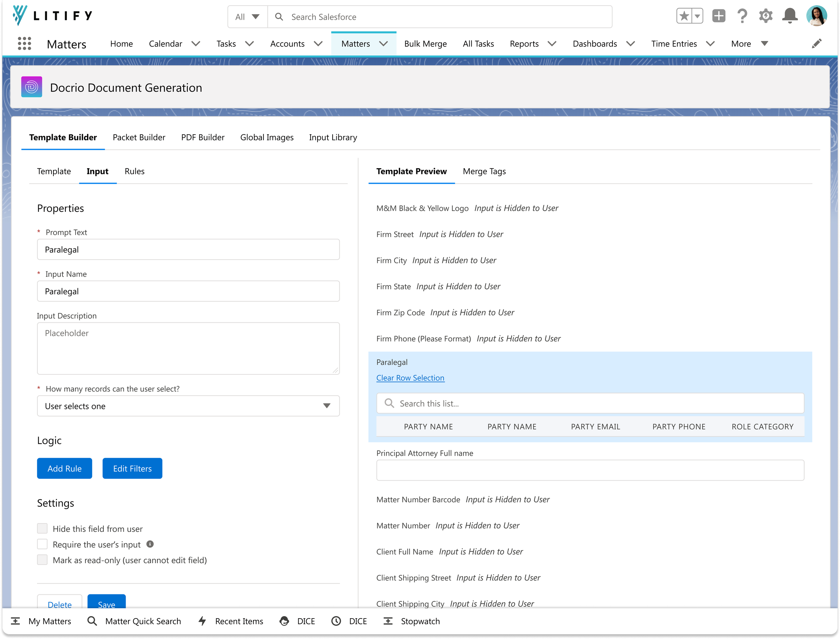Viewport: 840px width, 639px height.
Task: Click the global actions plus icon
Action: point(719,16)
